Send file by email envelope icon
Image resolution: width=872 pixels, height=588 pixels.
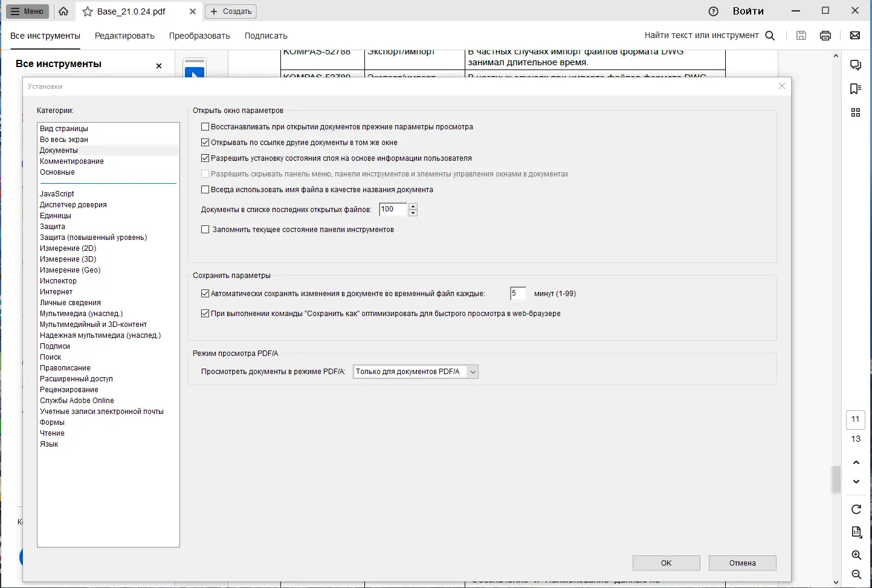[x=855, y=36]
